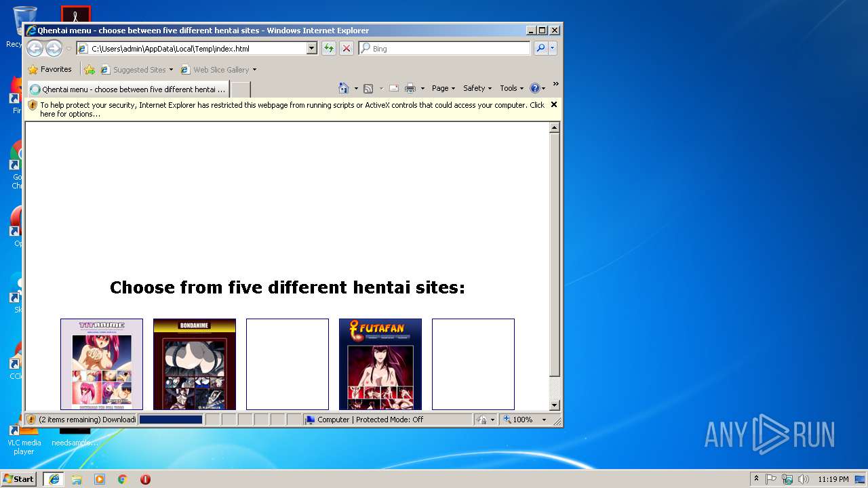Open Recycle Bin desktop icon
This screenshot has height=488, width=868.
[15, 27]
